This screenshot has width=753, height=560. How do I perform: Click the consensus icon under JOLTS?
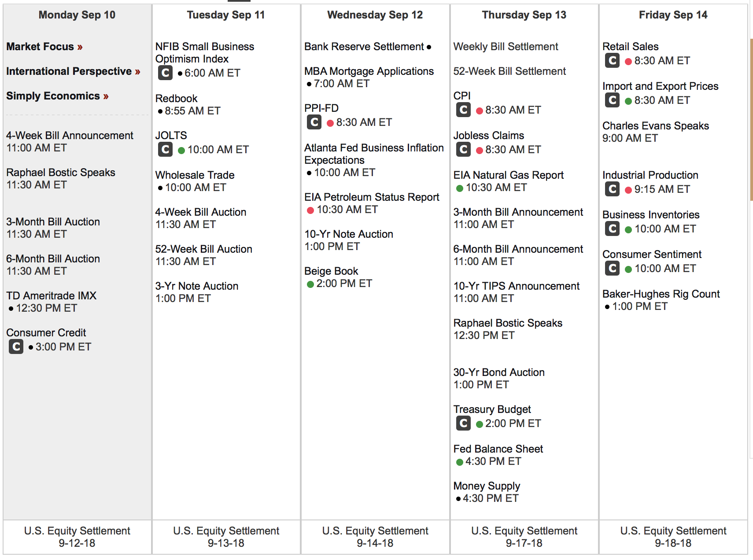165,150
